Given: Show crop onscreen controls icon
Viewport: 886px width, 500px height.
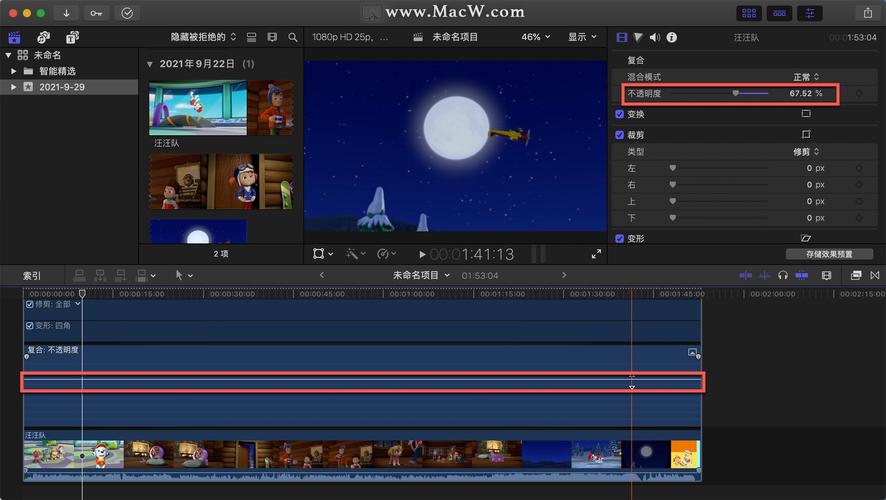Looking at the screenshot, I should 806,134.
